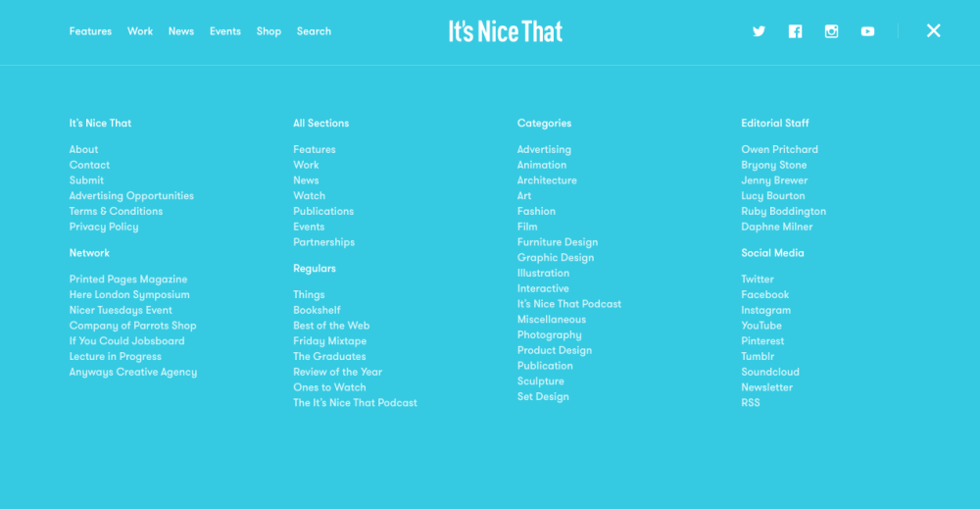Image resolution: width=980 pixels, height=509 pixels.
Task: Open The Graduates link
Action: [x=329, y=356]
